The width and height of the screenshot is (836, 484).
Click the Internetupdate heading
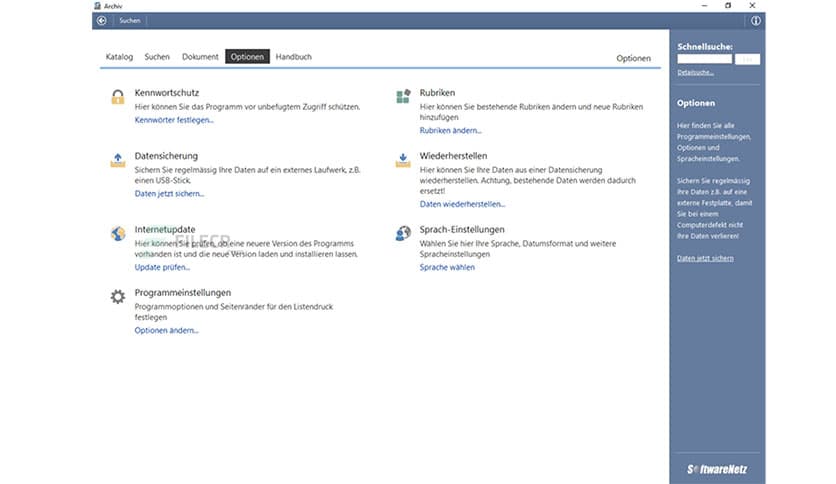165,229
